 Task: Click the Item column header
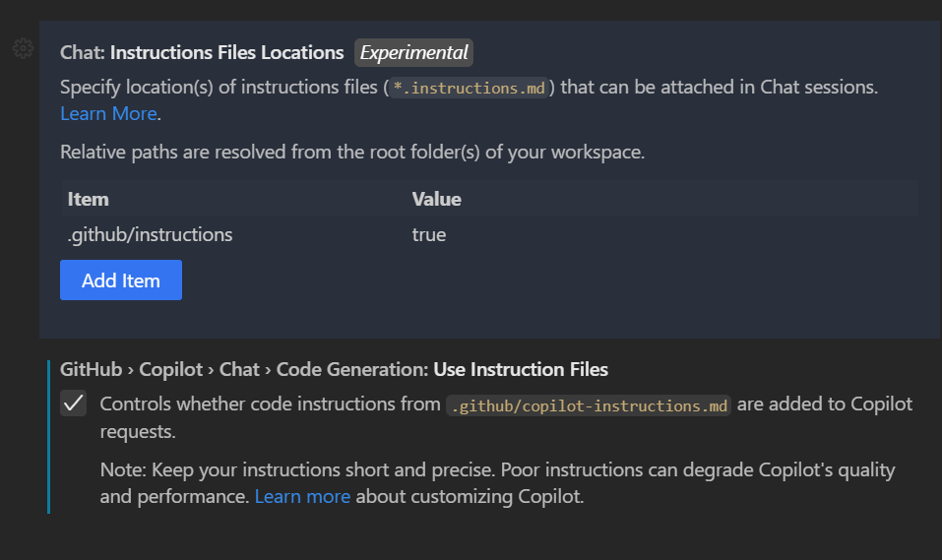pos(89,199)
